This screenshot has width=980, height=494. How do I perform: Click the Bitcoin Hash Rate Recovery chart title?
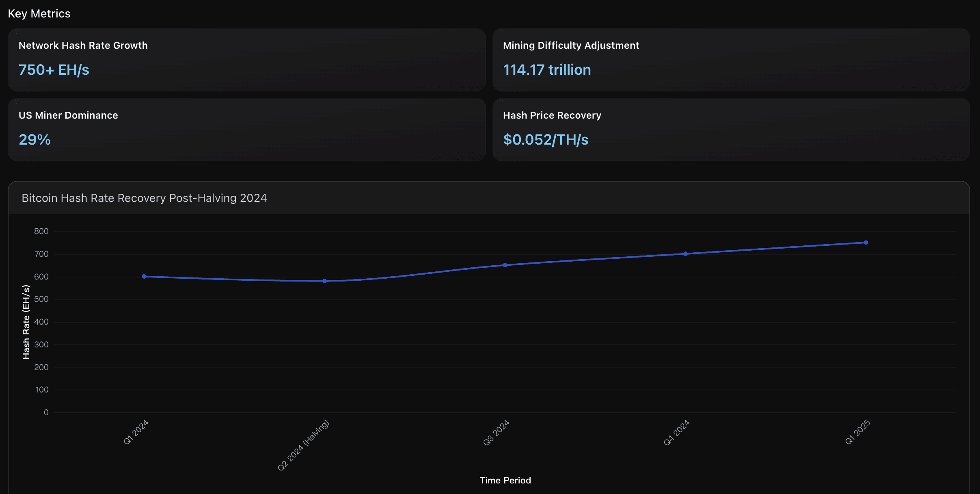click(x=144, y=198)
